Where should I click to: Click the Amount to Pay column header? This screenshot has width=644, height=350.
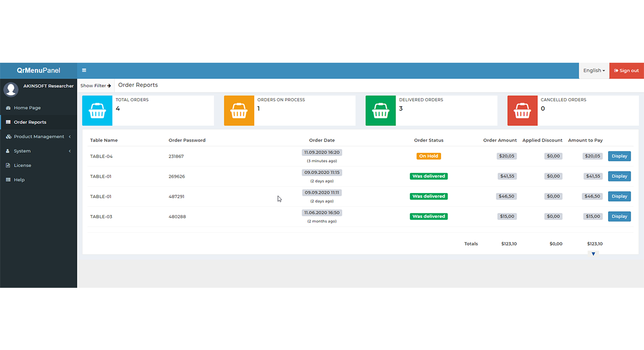coord(586,140)
